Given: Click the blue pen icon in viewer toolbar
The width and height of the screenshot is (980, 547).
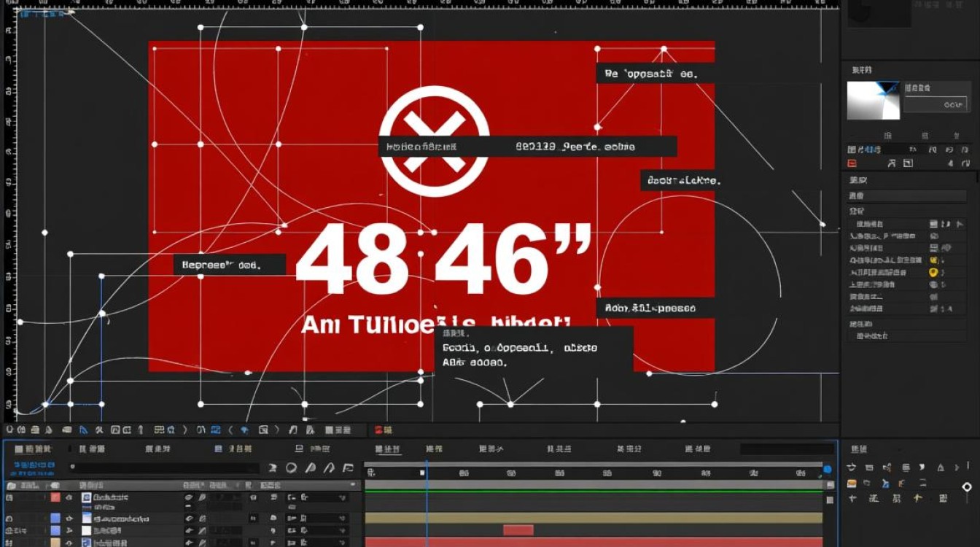Looking at the screenshot, I should pos(82,430).
